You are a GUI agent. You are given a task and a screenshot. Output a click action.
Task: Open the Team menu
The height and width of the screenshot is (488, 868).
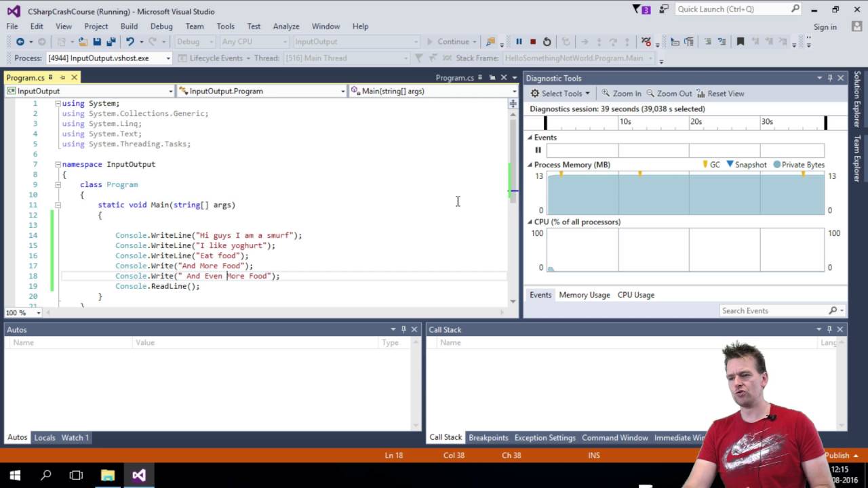(x=195, y=26)
